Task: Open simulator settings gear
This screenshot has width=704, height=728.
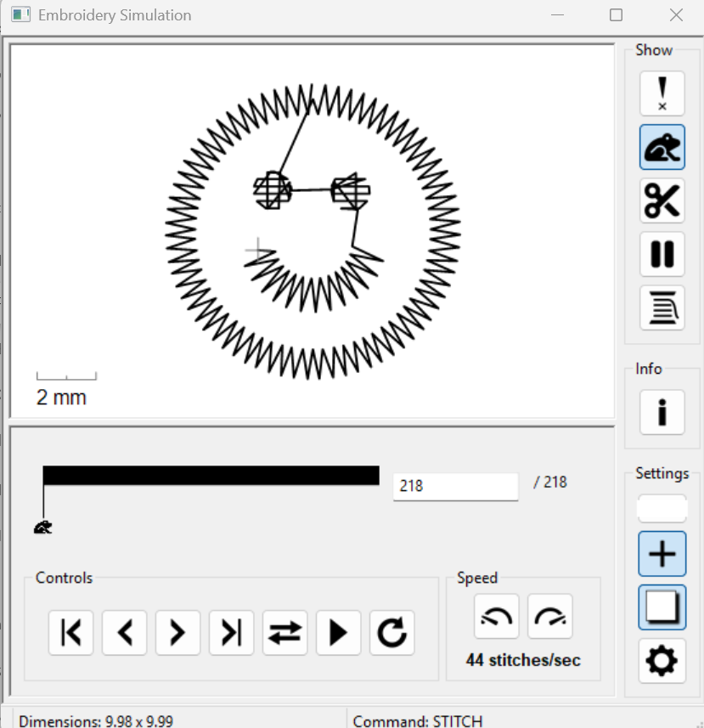Action: pyautogui.click(x=662, y=661)
